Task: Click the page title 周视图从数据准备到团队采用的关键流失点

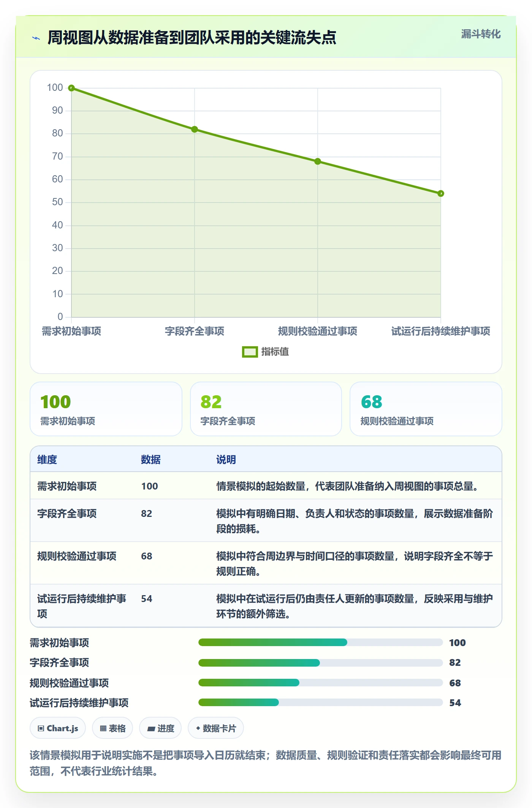Action: point(192,38)
